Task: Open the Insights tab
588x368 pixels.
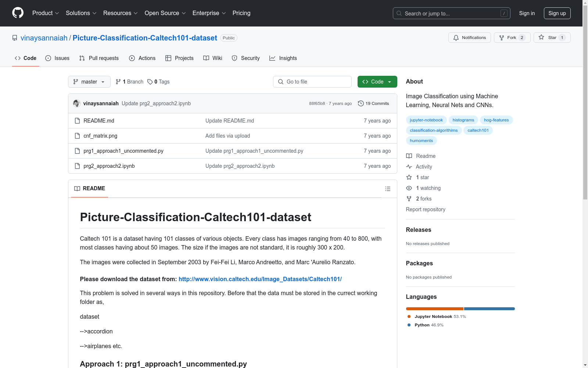Action: tap(283, 58)
